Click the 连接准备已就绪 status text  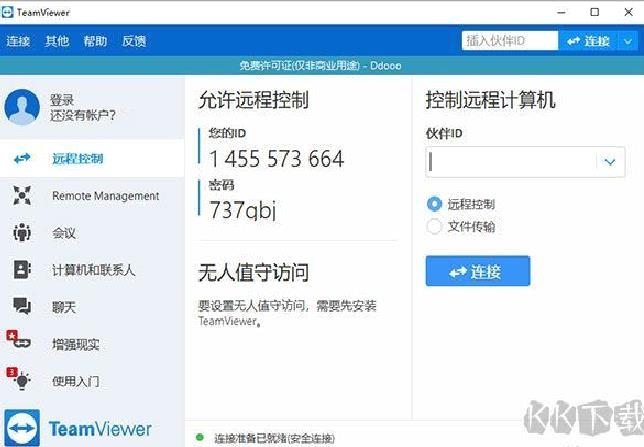[x=274, y=438]
